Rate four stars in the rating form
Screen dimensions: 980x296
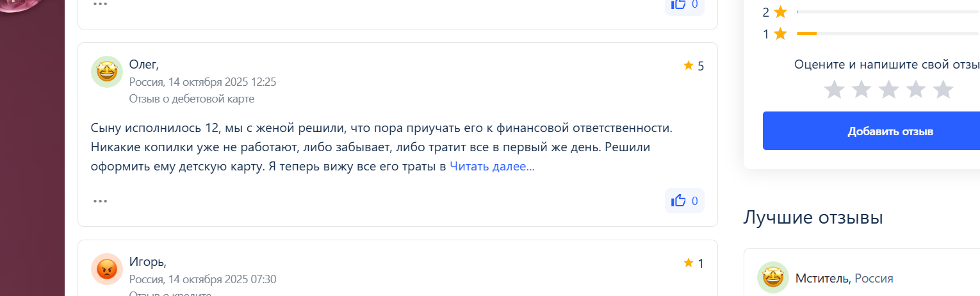tap(915, 89)
